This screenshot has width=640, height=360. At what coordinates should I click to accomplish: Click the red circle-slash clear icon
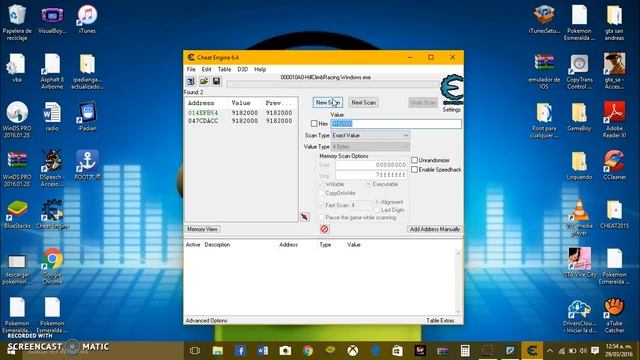pyautogui.click(x=324, y=229)
